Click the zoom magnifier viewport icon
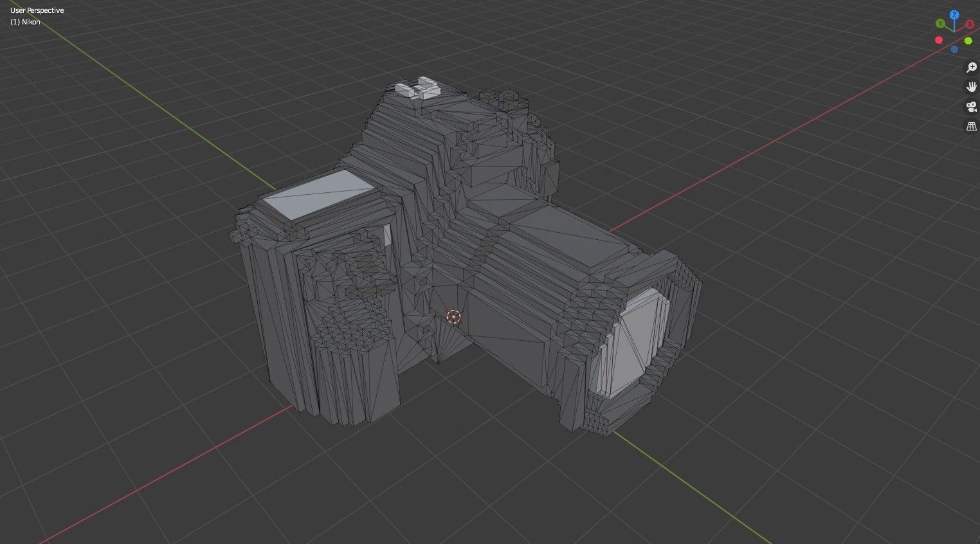 971,68
